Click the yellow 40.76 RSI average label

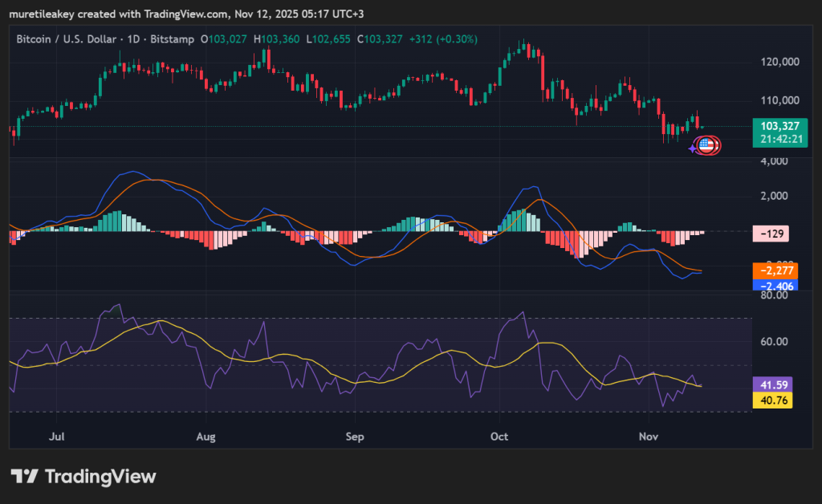(x=771, y=400)
